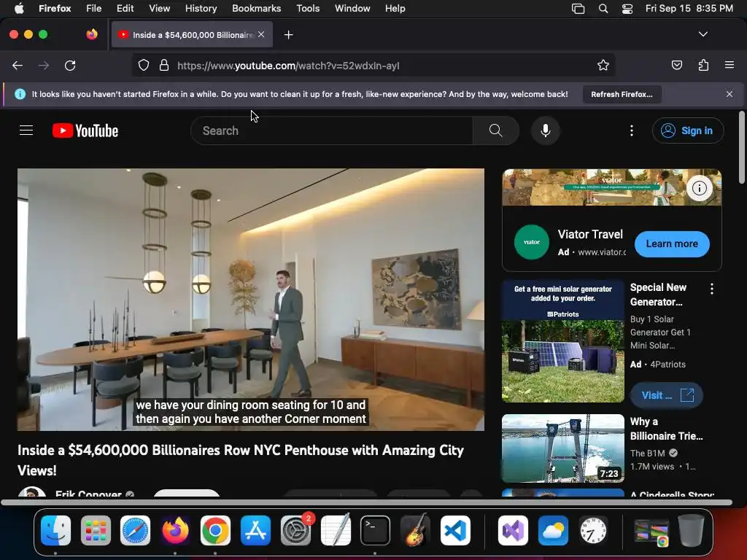Screen dimensions: 747x560
Task: Bookmark this page with star
Action: coord(603,65)
